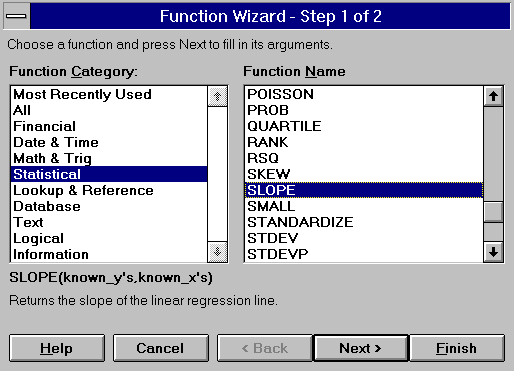The image size is (514, 371).
Task: Select the POISSON function
Action: coord(364,94)
